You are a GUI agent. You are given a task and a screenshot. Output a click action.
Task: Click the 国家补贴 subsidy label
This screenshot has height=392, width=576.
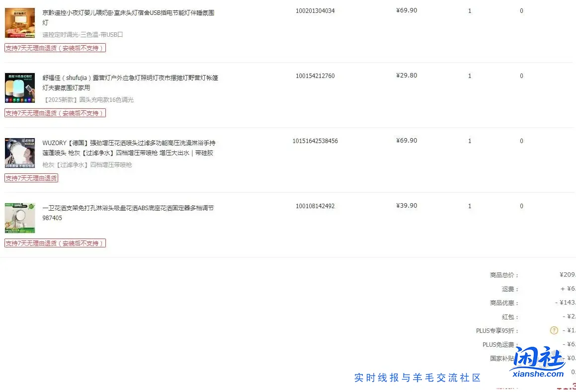click(502, 358)
